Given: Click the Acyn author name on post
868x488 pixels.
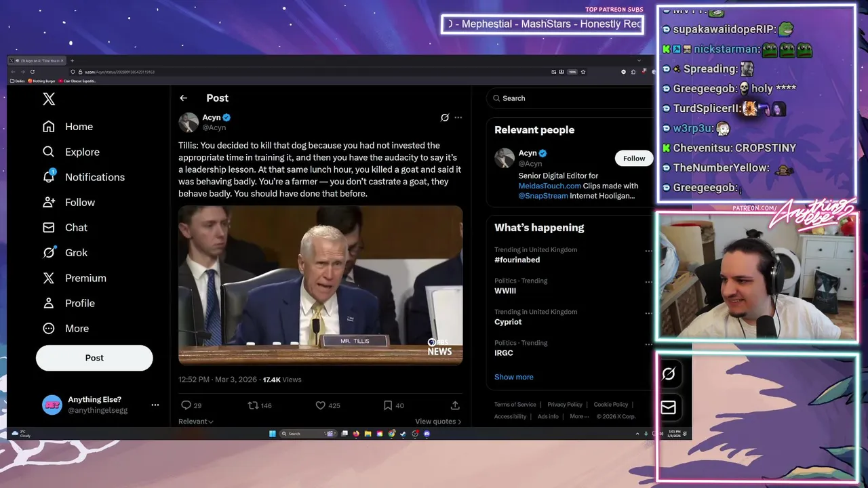Looking at the screenshot, I should pos(212,117).
